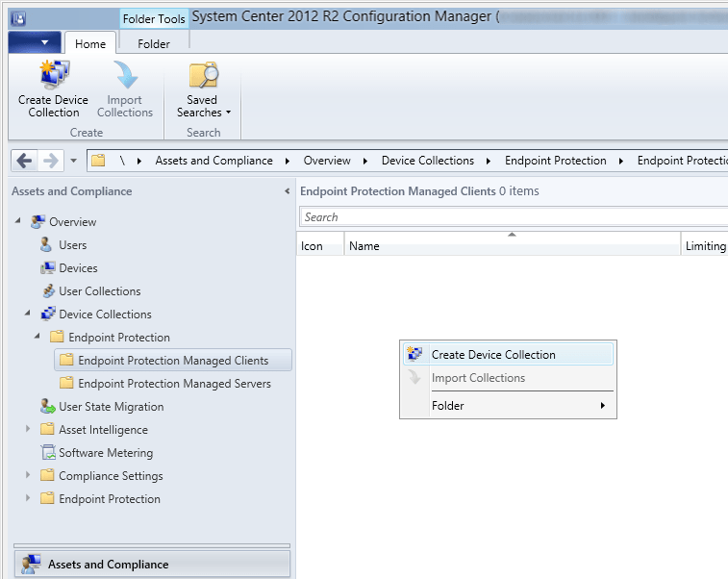Click the Overview node icon in the tree

coord(38,222)
